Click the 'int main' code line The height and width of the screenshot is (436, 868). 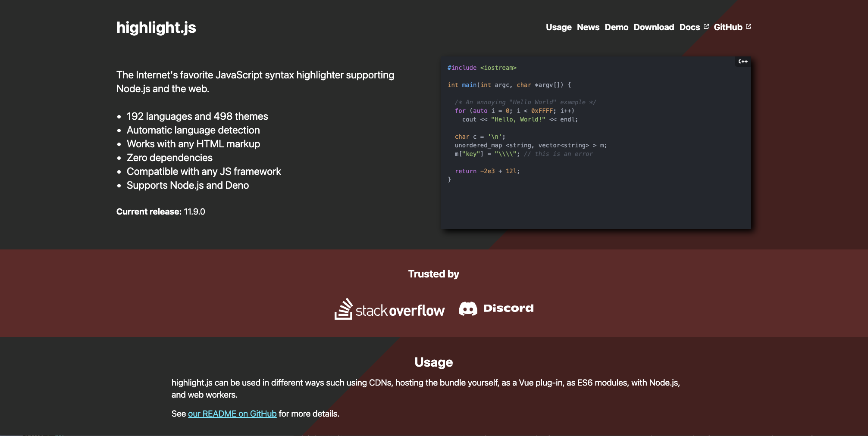tap(509, 85)
